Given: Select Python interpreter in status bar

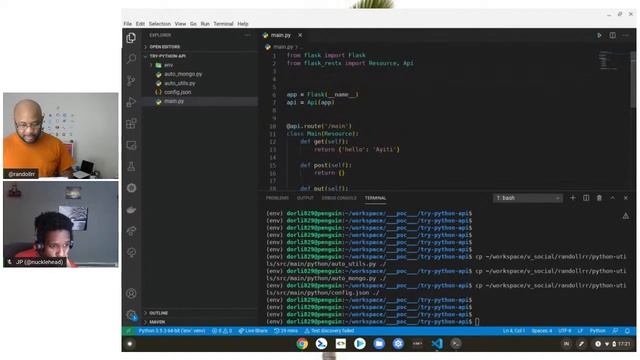Looking at the screenshot, I should (x=172, y=331).
